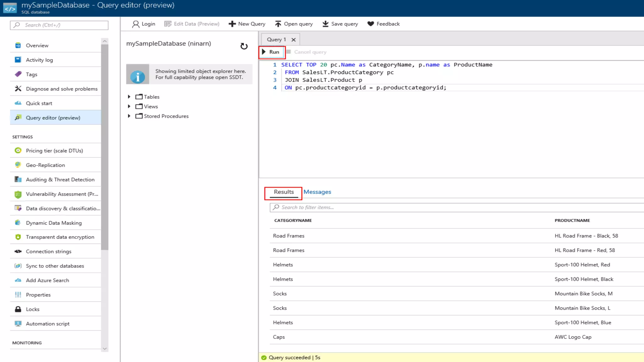Select the Stored Procedures folder node
This screenshot has width=644, height=362.
(162, 116)
